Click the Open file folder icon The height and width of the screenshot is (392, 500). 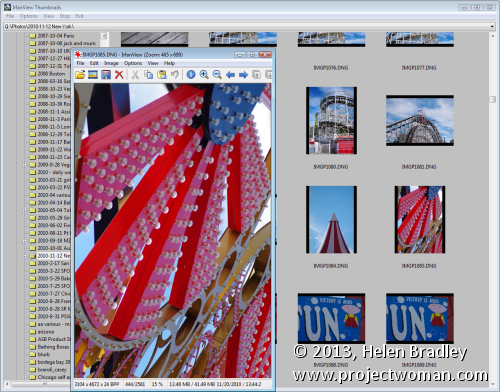tap(80, 75)
